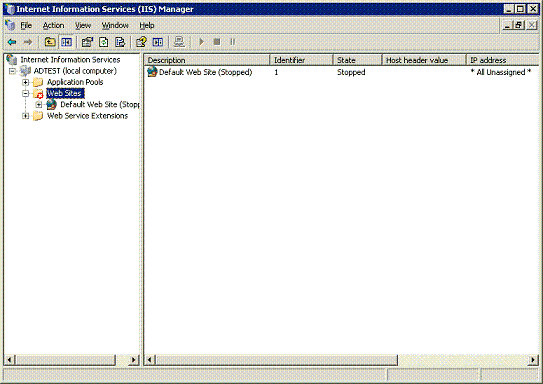
Task: Click the Up one level folder icon
Action: pos(50,42)
